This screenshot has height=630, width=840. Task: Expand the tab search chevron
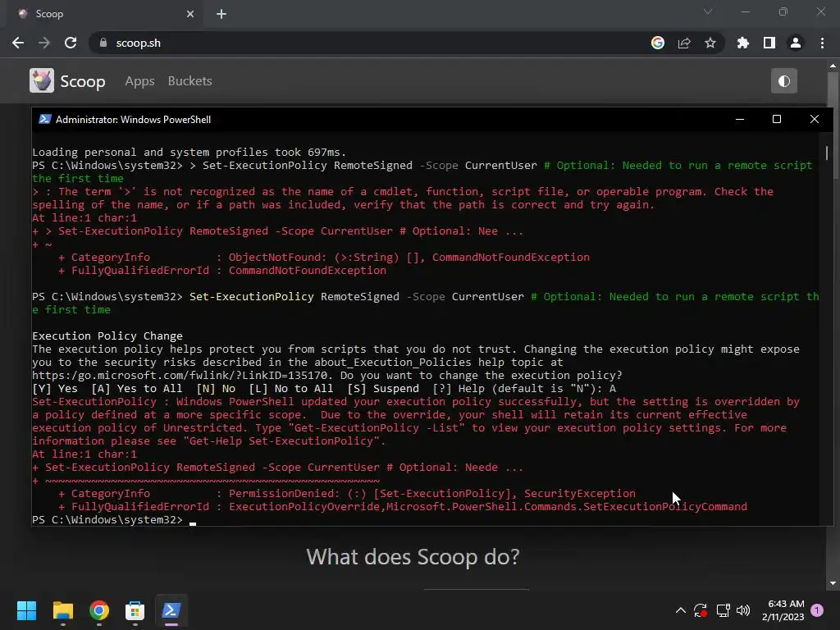click(708, 11)
